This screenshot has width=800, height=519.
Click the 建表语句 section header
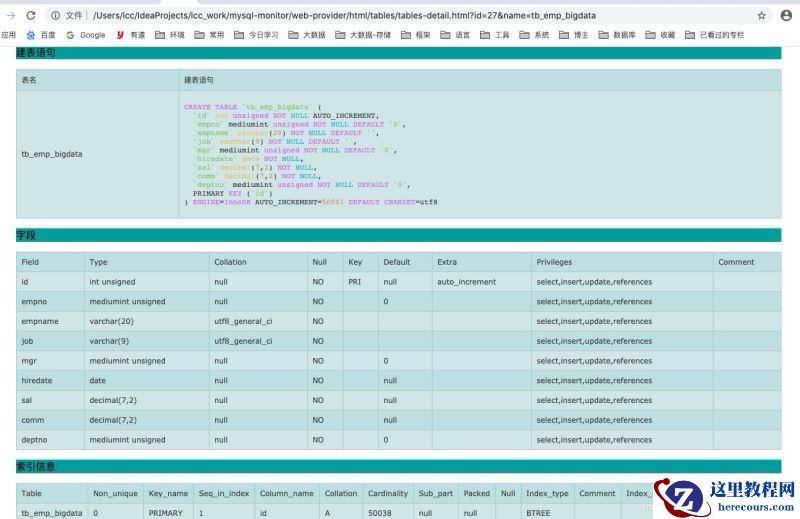[x=398, y=53]
